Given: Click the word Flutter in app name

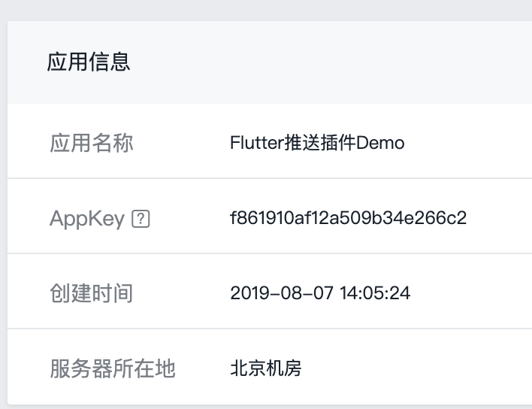Looking at the screenshot, I should (257, 143).
